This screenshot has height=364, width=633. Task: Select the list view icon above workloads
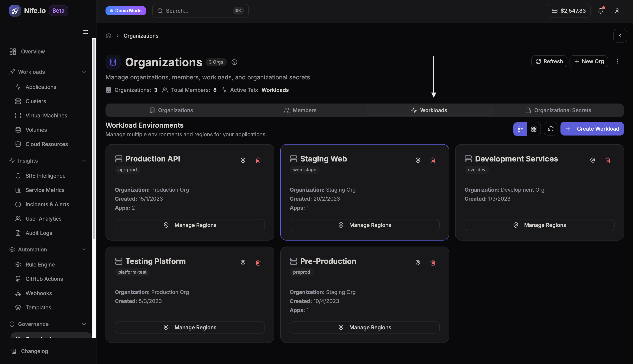click(x=520, y=129)
